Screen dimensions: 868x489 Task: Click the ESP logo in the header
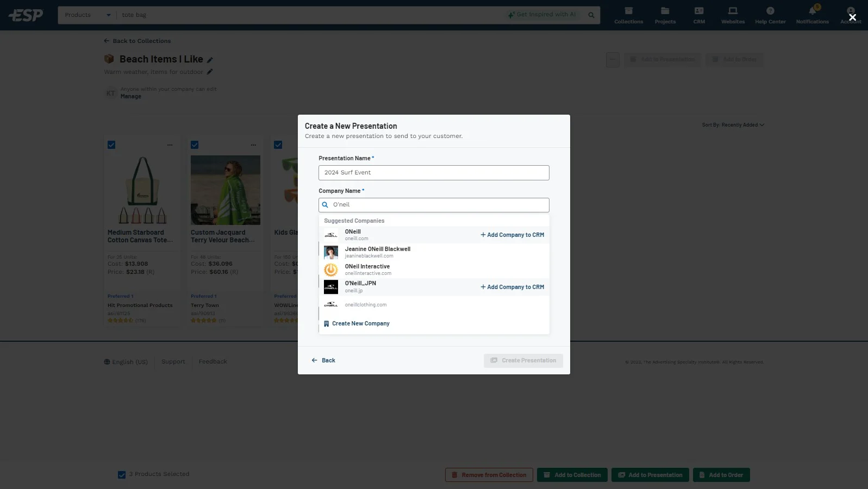[26, 15]
